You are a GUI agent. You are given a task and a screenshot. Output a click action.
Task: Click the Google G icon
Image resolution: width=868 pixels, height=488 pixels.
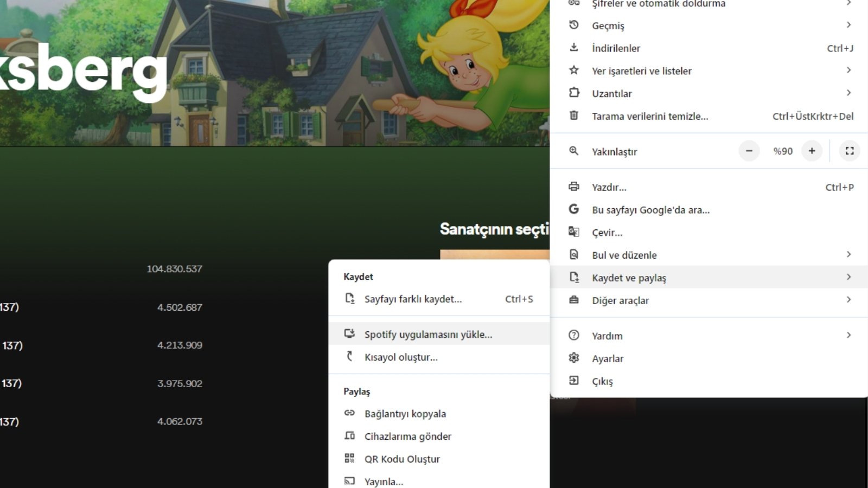coord(573,209)
